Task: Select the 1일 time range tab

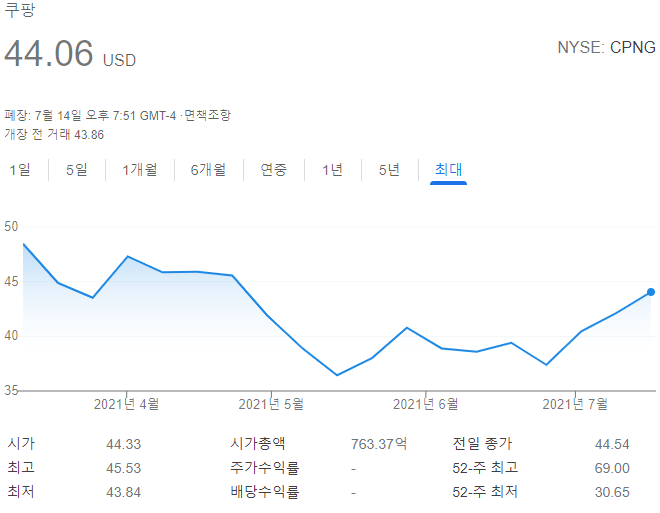Action: (20, 170)
